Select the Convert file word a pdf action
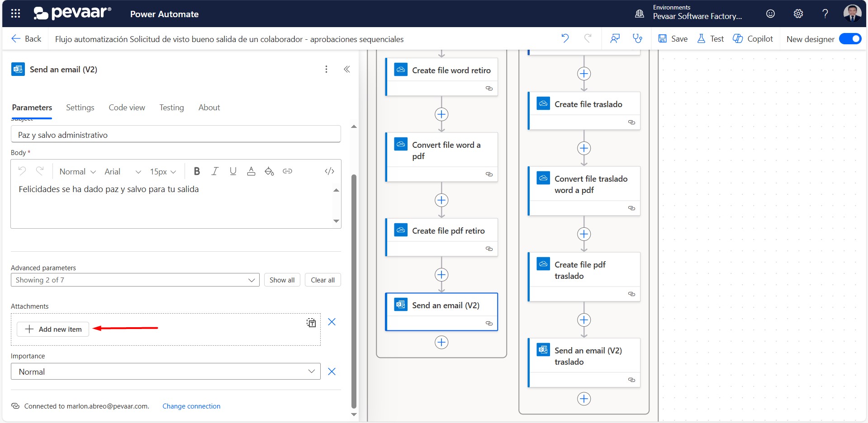The image size is (868, 423). pyautogui.click(x=441, y=157)
